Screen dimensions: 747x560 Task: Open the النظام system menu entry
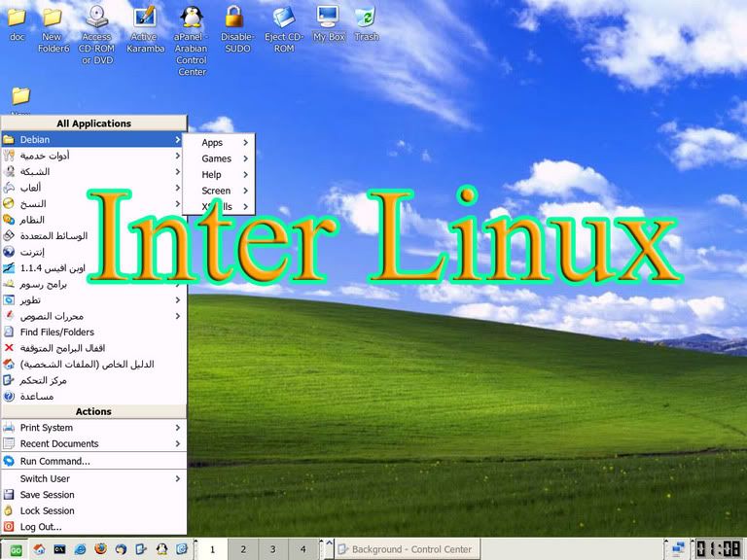[x=93, y=220]
